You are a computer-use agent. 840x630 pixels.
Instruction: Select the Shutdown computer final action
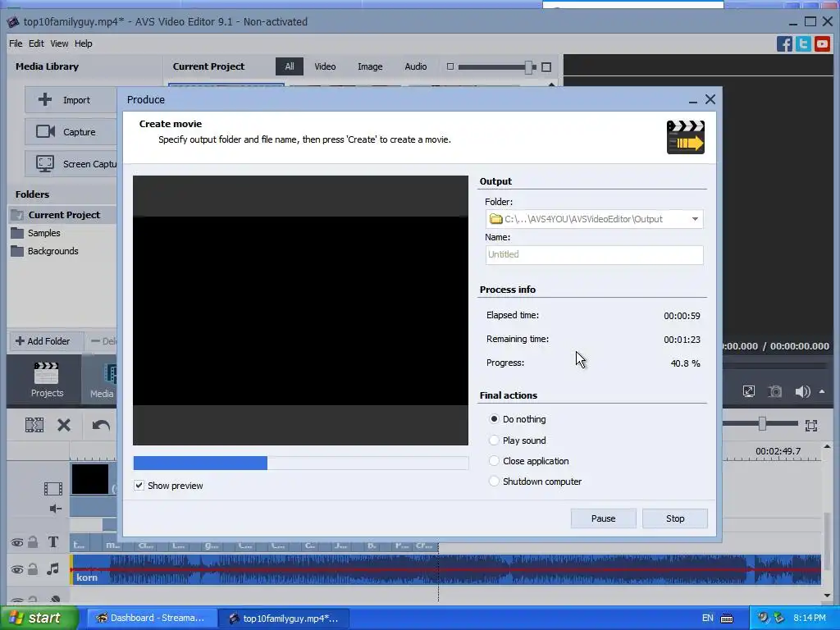[x=494, y=481]
